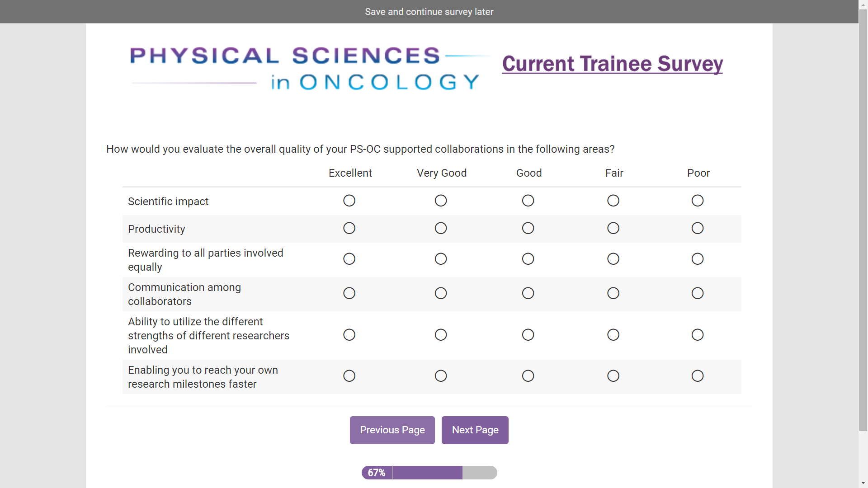The width and height of the screenshot is (868, 488).
Task: Rate Ability to utilize strengths as Very Good
Action: pyautogui.click(x=441, y=335)
